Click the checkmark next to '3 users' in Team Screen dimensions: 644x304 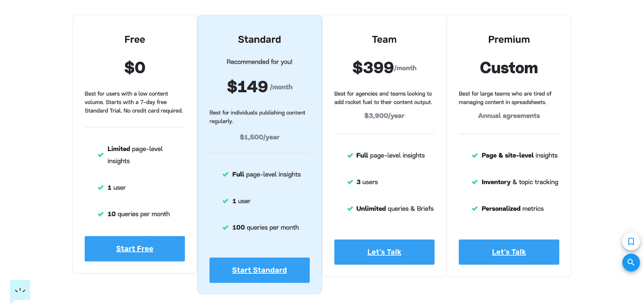pos(349,182)
